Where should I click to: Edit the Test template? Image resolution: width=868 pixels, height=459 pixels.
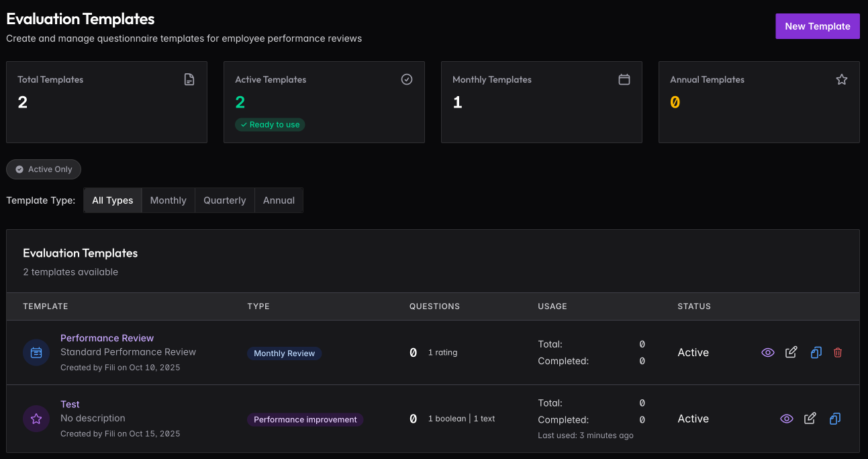click(x=810, y=419)
